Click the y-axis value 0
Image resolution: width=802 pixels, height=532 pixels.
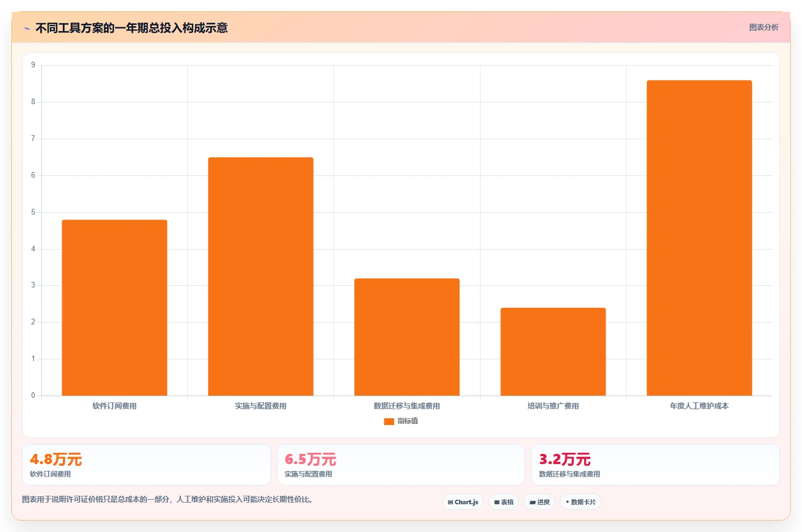(33, 396)
